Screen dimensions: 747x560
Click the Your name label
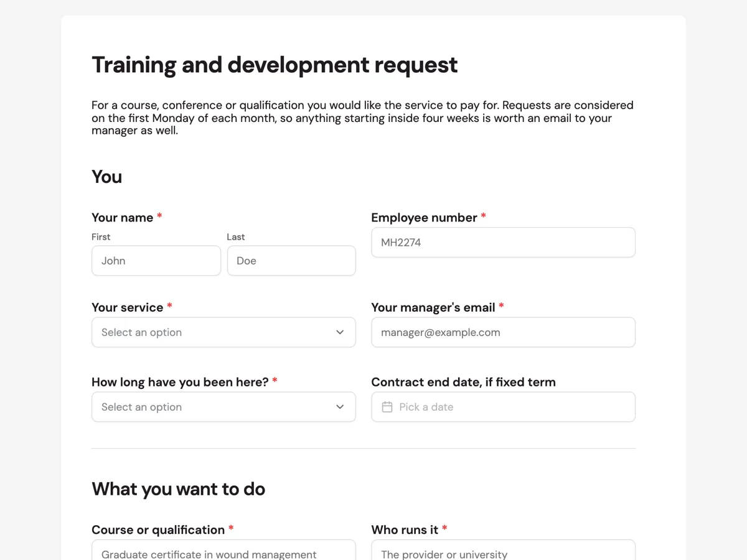tap(122, 218)
